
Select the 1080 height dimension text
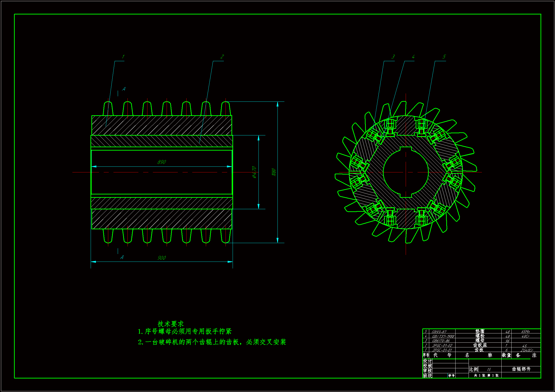tap(274, 172)
